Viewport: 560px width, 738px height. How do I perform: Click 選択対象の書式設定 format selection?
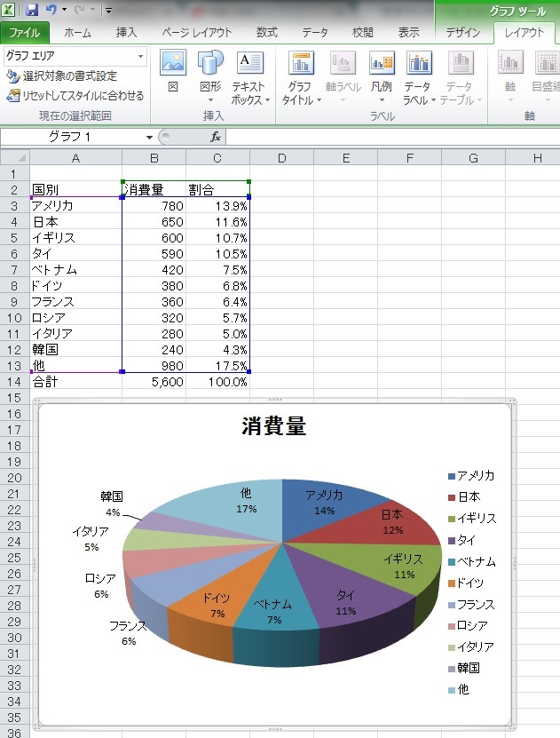coord(61,75)
